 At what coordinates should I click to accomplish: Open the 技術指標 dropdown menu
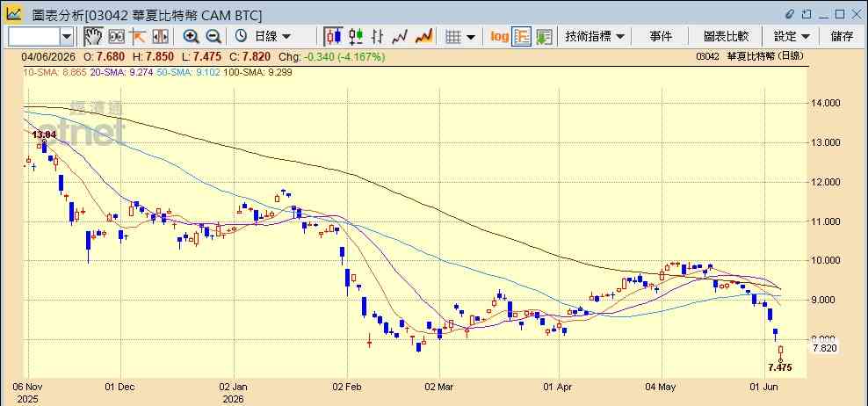[595, 37]
